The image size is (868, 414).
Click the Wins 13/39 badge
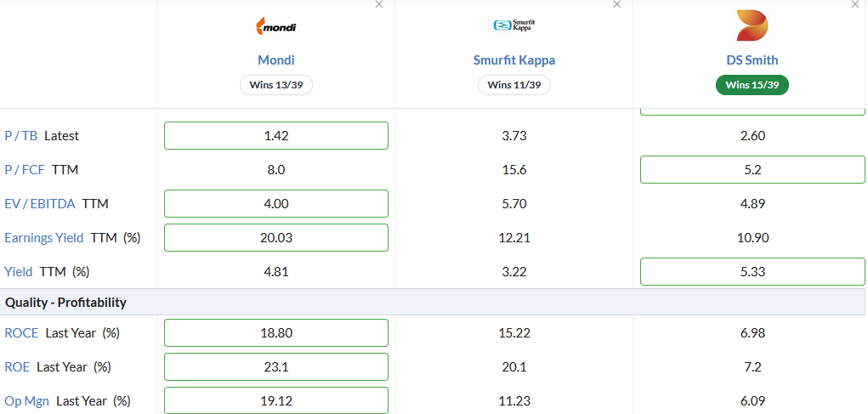(x=276, y=85)
